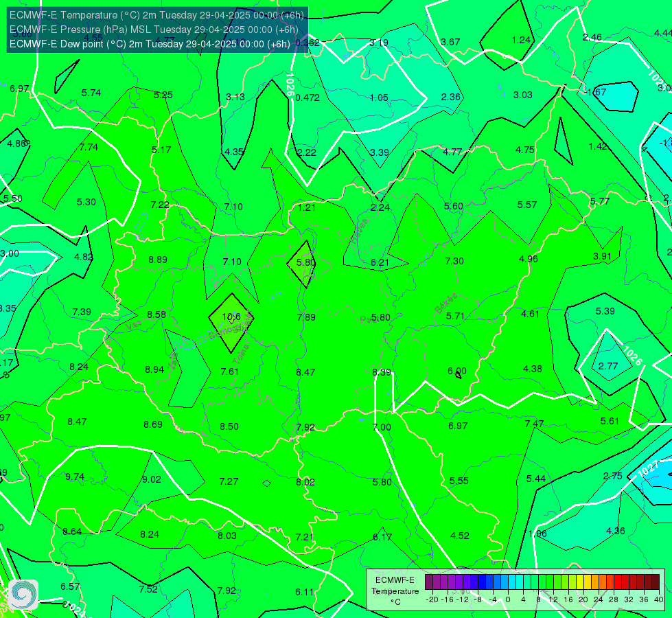Select the ECMWF-E Pressure MSL layer label
Image resolution: width=672 pixels, height=618 pixels.
coord(154,30)
